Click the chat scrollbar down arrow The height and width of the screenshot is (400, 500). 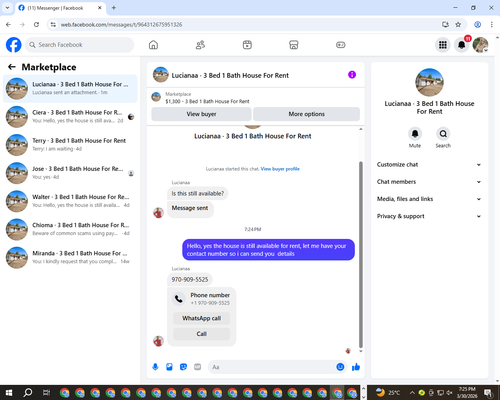coord(361,351)
